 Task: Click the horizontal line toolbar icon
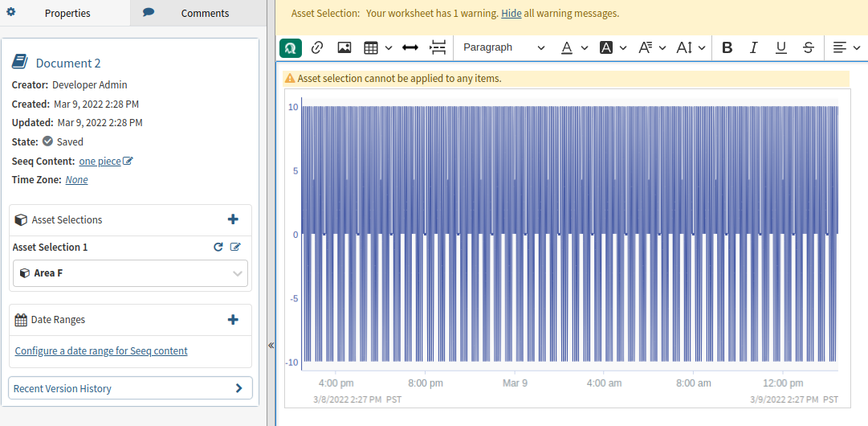point(410,47)
